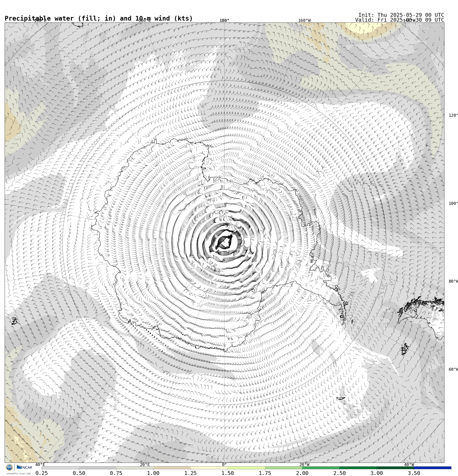The width and height of the screenshot is (458, 476).
Task: Select the 2.50–3.00 dark green colorbar segment
Action: click(x=358, y=468)
